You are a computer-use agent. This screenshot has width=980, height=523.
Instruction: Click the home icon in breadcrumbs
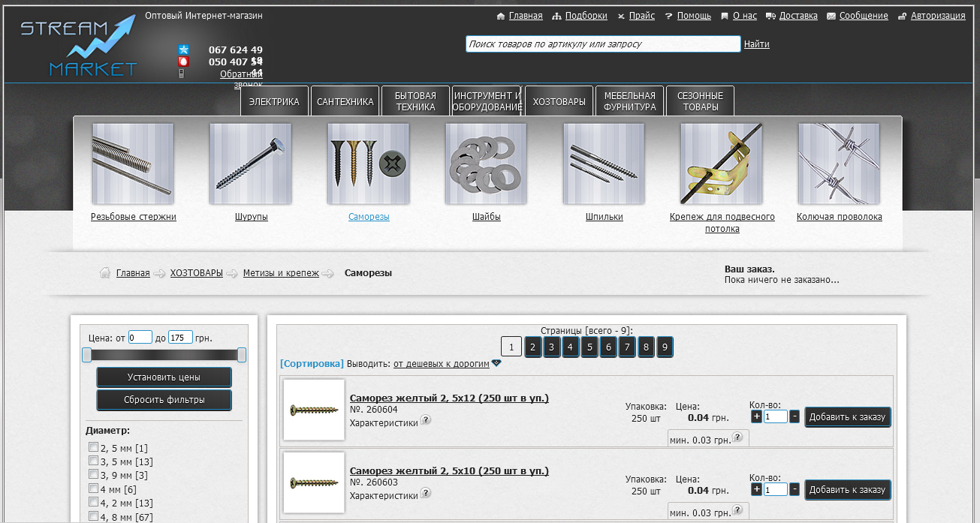106,273
